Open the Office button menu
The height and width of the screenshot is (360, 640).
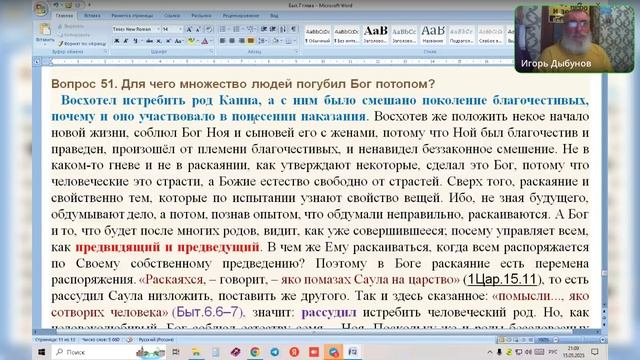point(41,9)
